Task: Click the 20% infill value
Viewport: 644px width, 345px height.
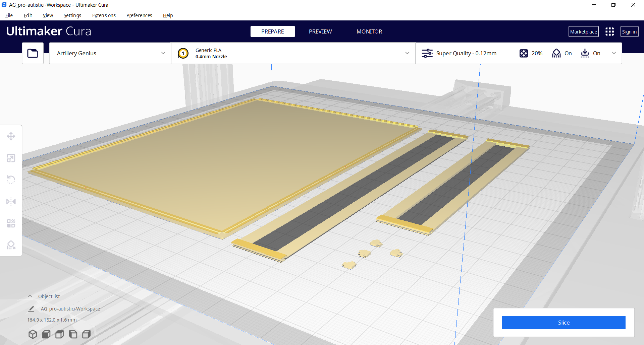Action: point(537,53)
